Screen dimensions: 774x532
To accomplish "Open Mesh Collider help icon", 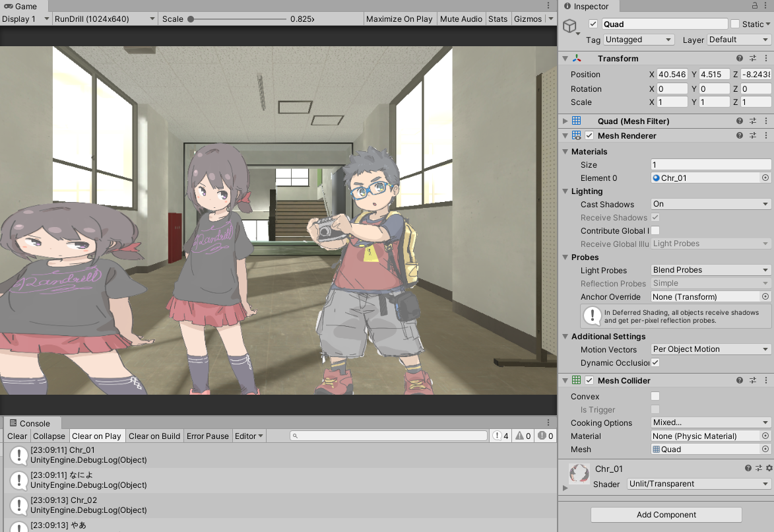I will point(740,380).
